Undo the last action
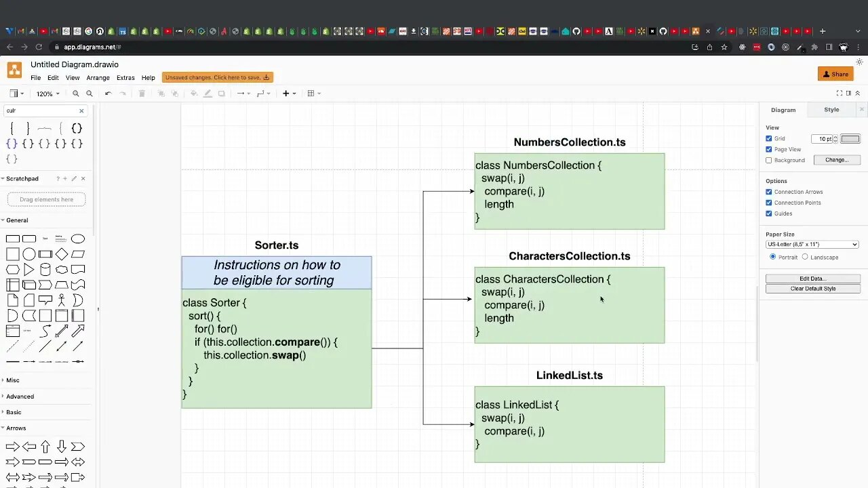The width and height of the screenshot is (868, 488). click(108, 94)
